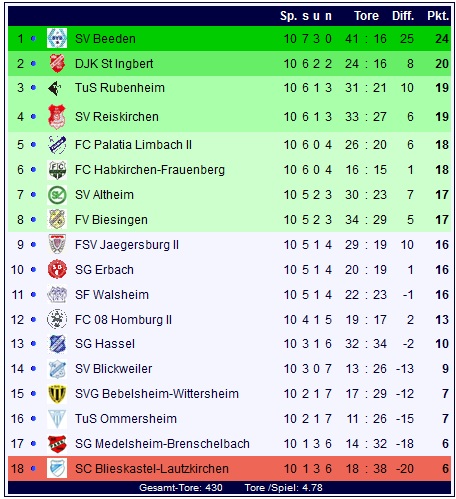Click the SG Erbach red badge

57,269
